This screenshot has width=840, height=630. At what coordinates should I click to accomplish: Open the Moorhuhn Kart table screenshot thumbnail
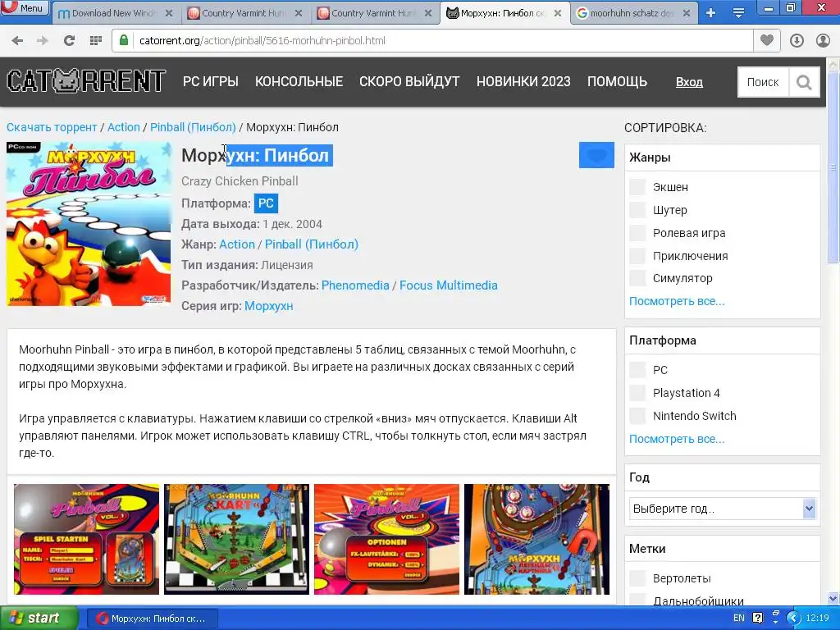pos(236,540)
